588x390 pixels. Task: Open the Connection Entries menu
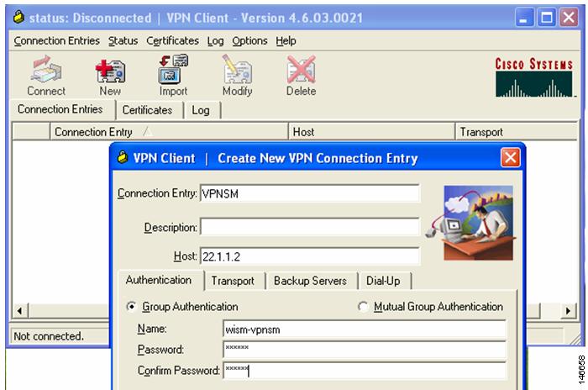[56, 40]
